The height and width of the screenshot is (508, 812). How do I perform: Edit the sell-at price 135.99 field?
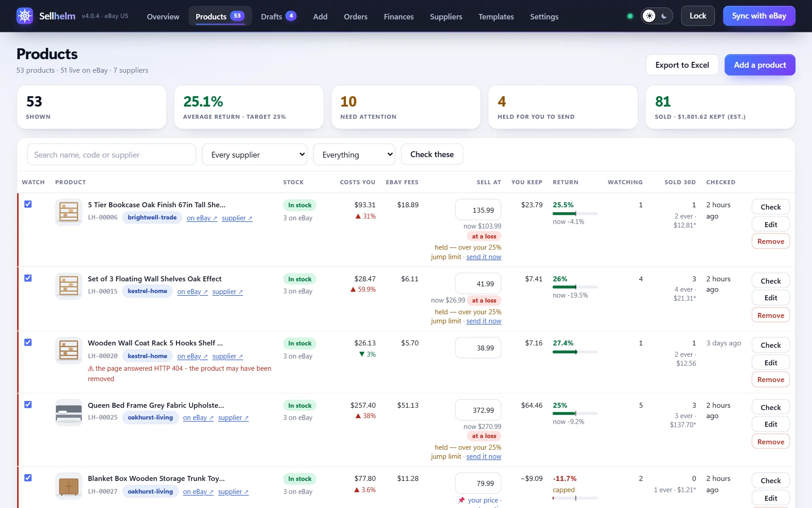478,210
